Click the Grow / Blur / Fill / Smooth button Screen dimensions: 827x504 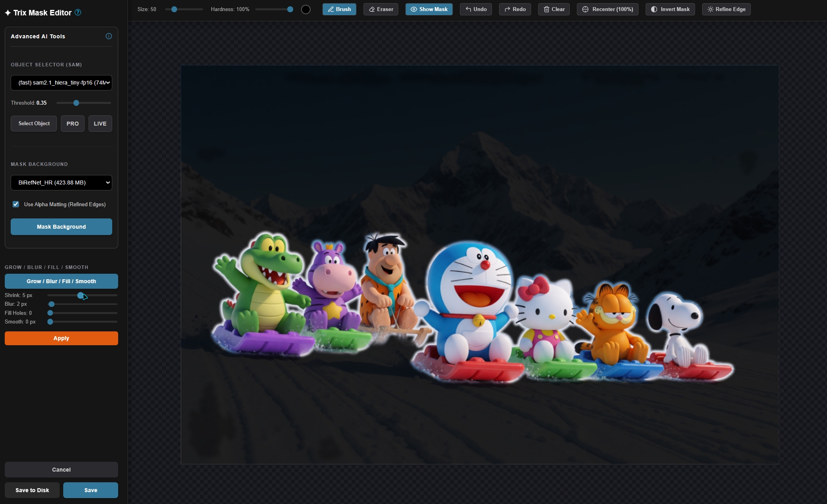[61, 281]
